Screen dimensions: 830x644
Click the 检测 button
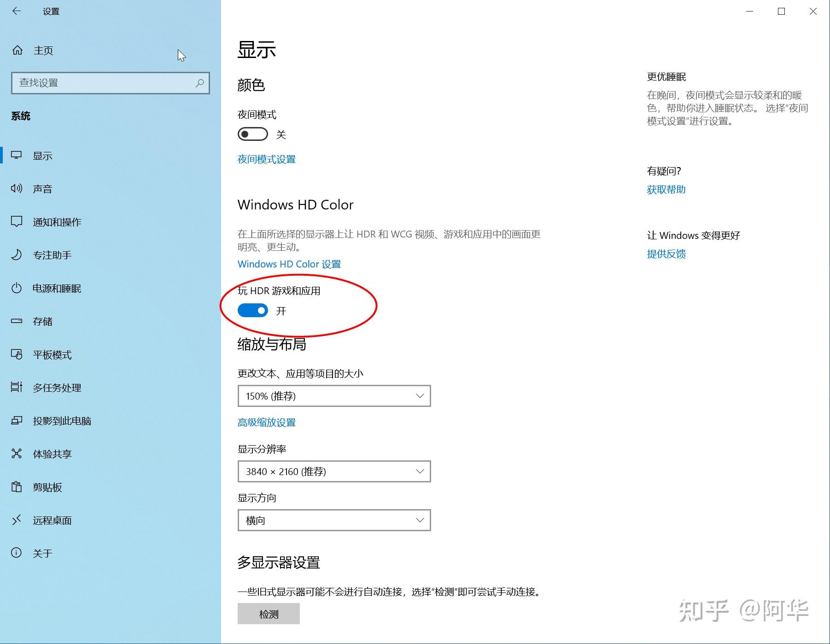tap(269, 614)
